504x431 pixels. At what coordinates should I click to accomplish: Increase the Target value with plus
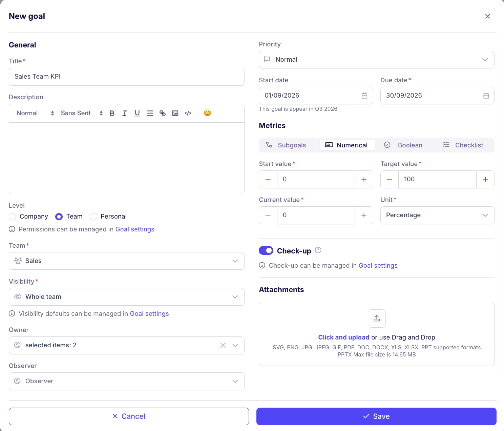click(485, 179)
